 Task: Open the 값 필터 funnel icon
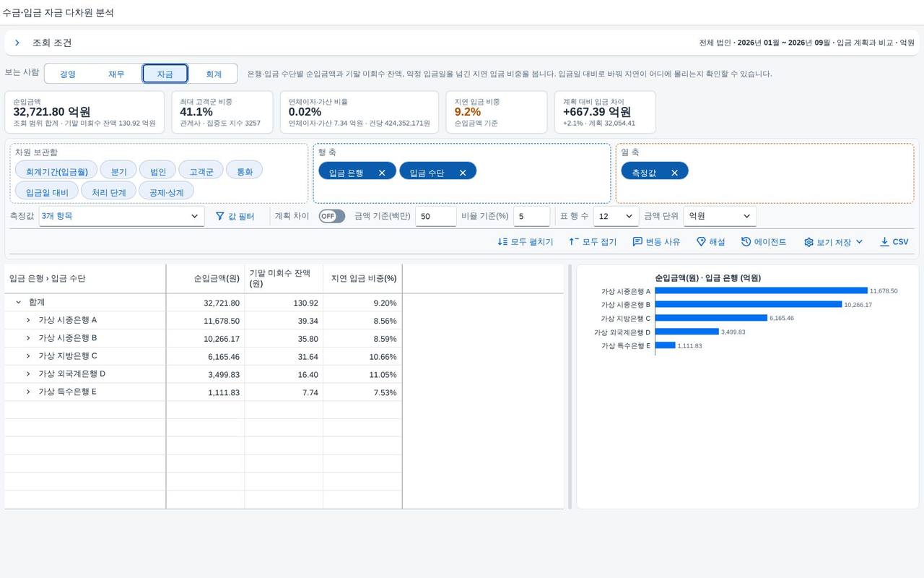(220, 216)
